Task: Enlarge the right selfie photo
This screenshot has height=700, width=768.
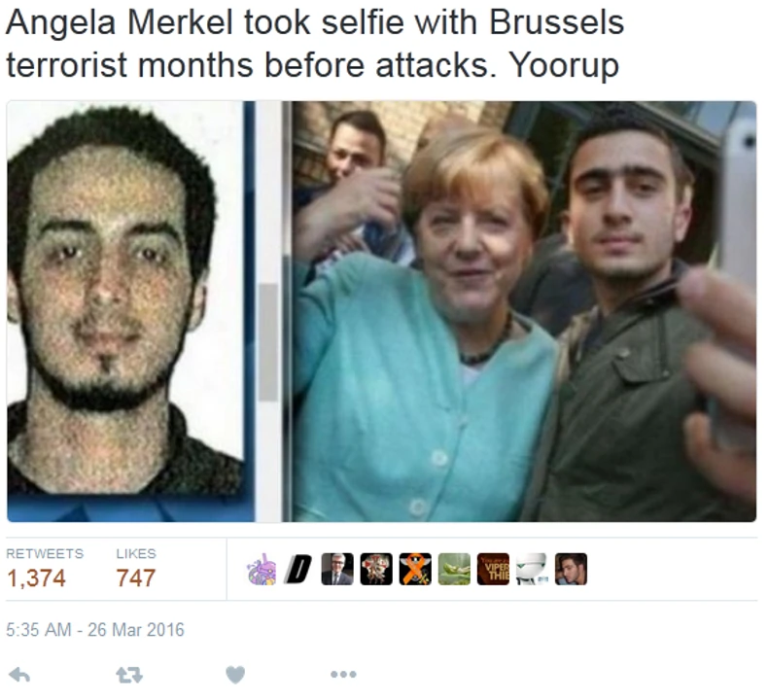Action: 524,311
